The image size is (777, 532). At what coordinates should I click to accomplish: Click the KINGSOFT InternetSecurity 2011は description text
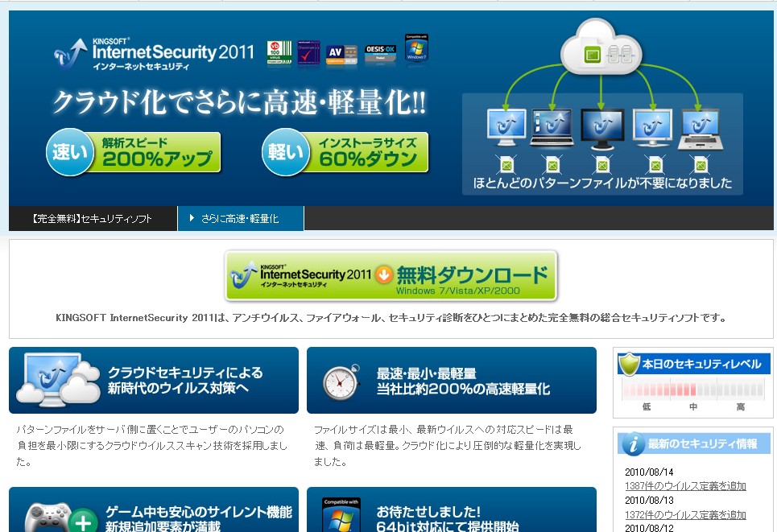tap(391, 318)
